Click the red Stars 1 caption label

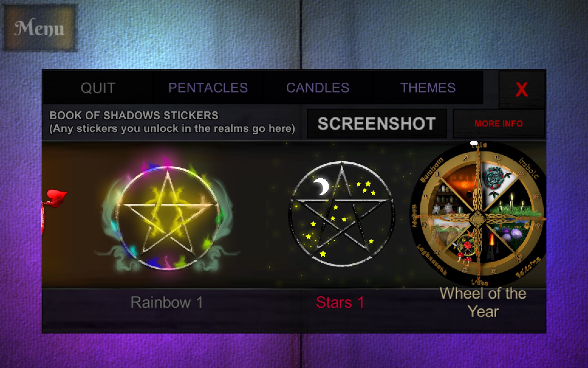(x=340, y=302)
